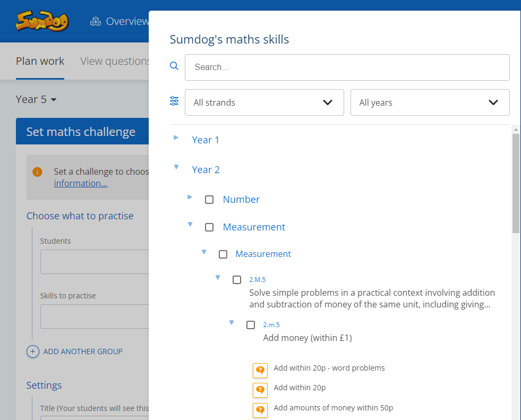The width and height of the screenshot is (521, 420).
Task: Tick the 2.M.5 skill checkbox
Action: coord(237,280)
